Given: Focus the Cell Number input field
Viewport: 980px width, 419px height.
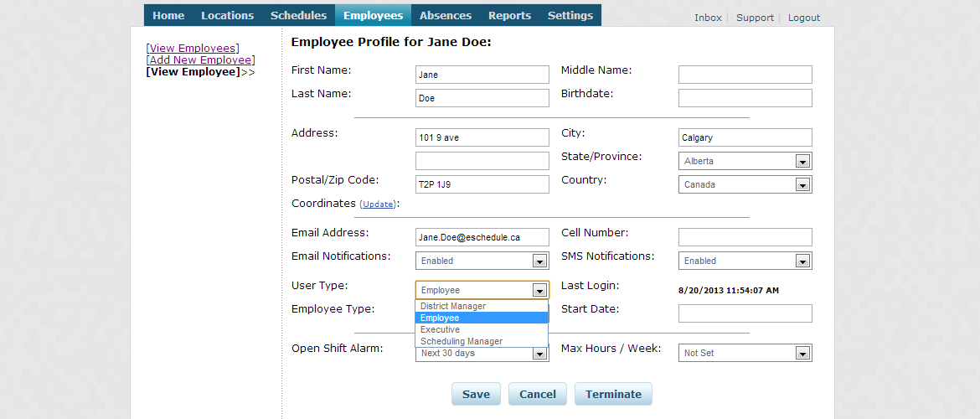Looking at the screenshot, I should coord(745,237).
